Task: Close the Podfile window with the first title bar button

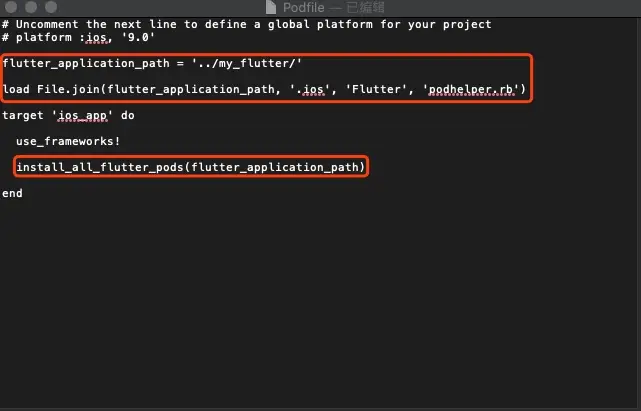Action: (11, 7)
